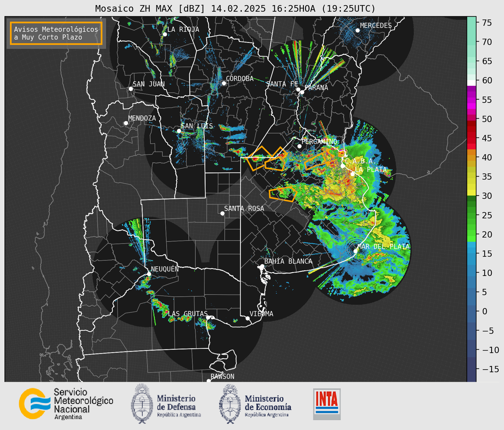Click the SANTA ROSA city label
504x430 pixels.
[244, 208]
